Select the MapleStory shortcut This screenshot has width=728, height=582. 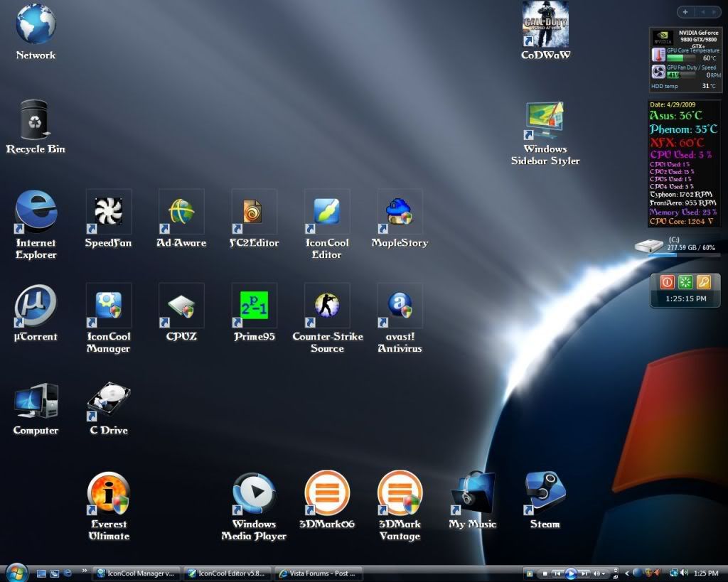click(x=400, y=218)
